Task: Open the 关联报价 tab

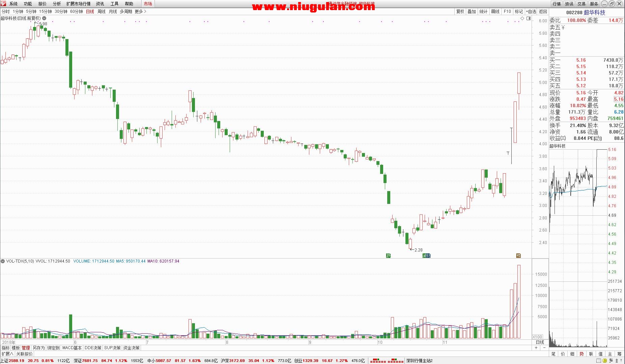Action: point(25,354)
